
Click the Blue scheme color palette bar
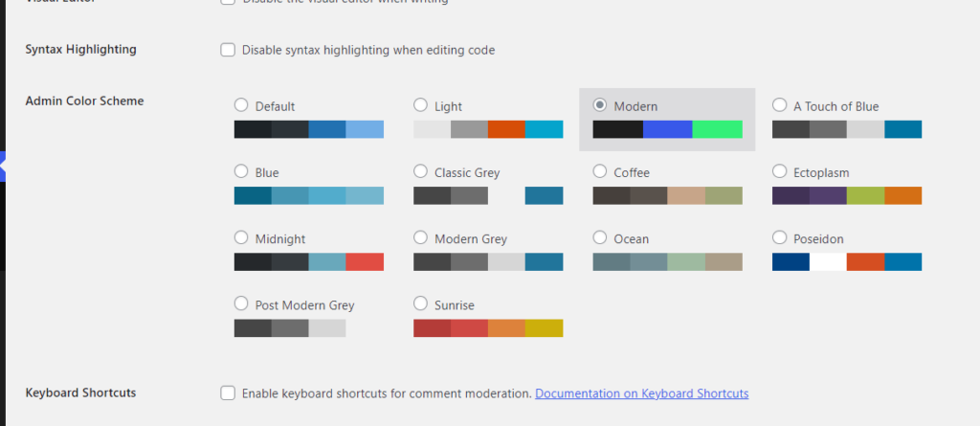click(309, 196)
